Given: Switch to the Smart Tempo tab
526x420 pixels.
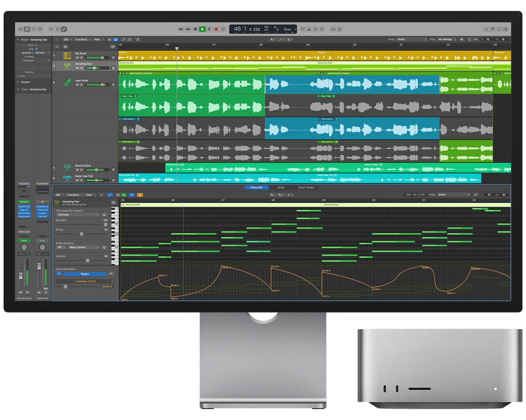Looking at the screenshot, I should pos(306,188).
